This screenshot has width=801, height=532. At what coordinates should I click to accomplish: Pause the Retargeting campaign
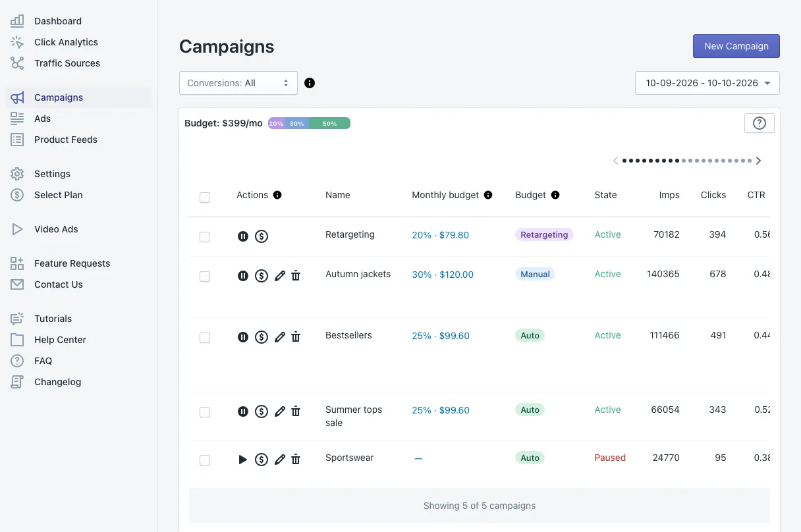tap(243, 236)
